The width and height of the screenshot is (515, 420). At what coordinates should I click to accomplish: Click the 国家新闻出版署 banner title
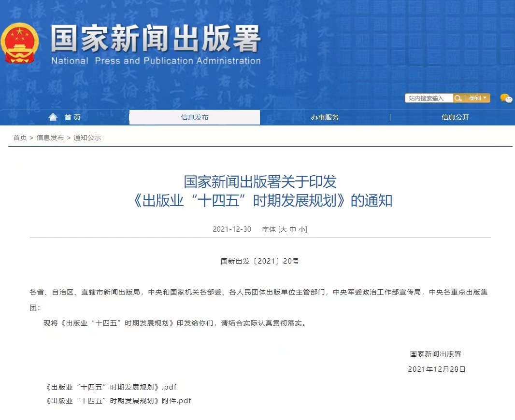pyautogui.click(x=156, y=39)
